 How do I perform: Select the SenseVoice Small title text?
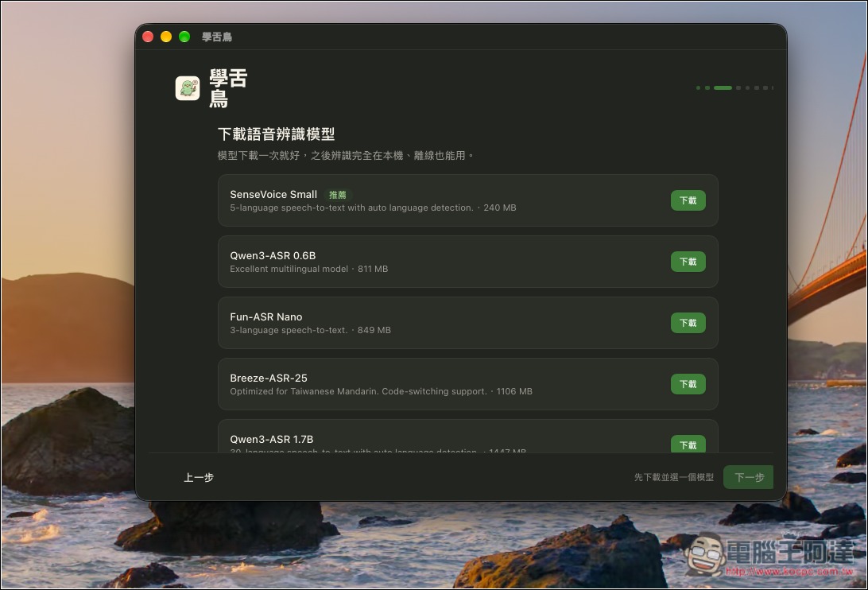pos(273,195)
